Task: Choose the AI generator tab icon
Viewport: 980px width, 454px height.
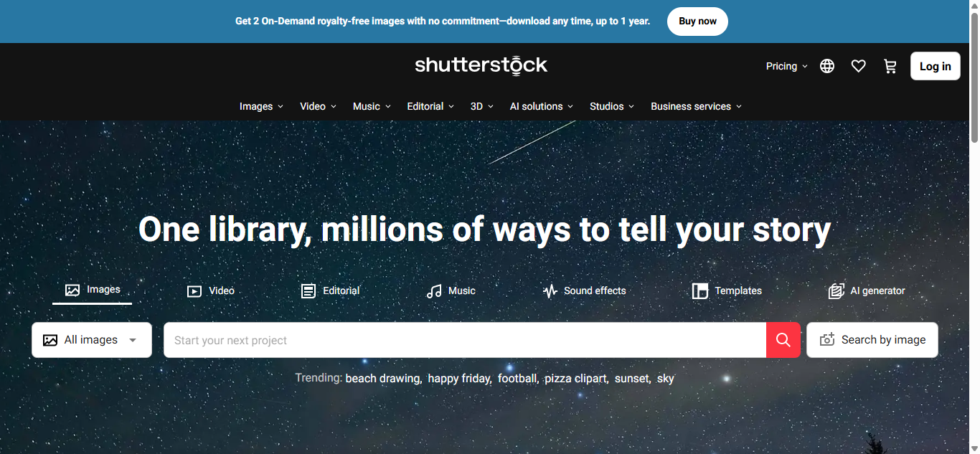Action: click(x=836, y=291)
